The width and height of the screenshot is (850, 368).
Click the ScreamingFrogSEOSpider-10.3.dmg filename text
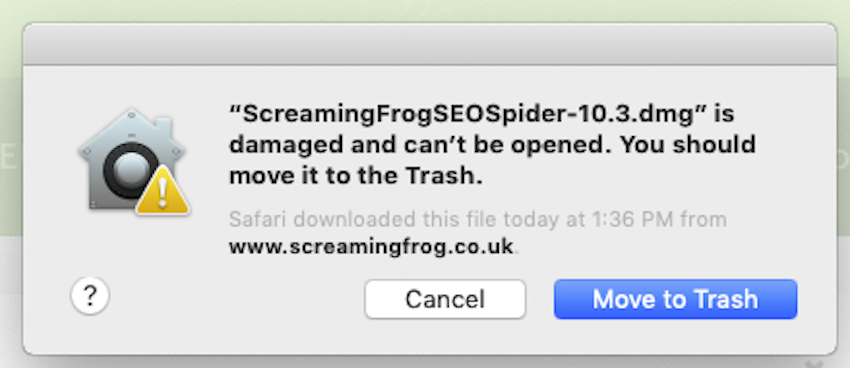(x=468, y=114)
